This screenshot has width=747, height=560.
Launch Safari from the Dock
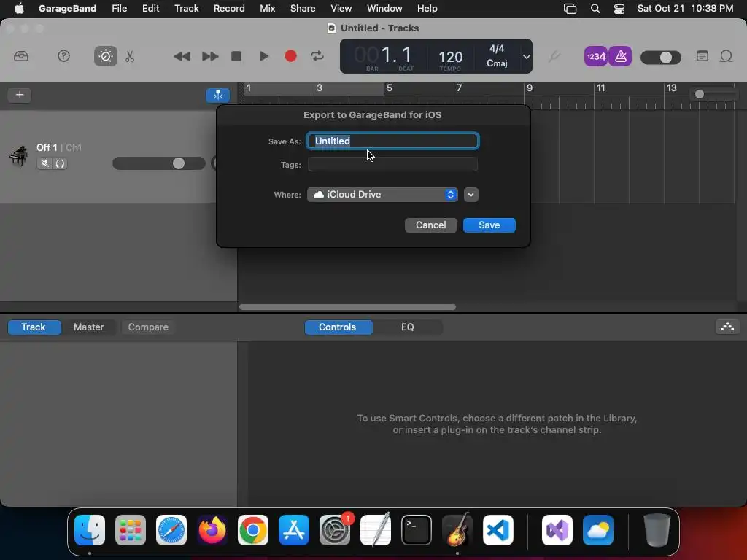(171, 530)
